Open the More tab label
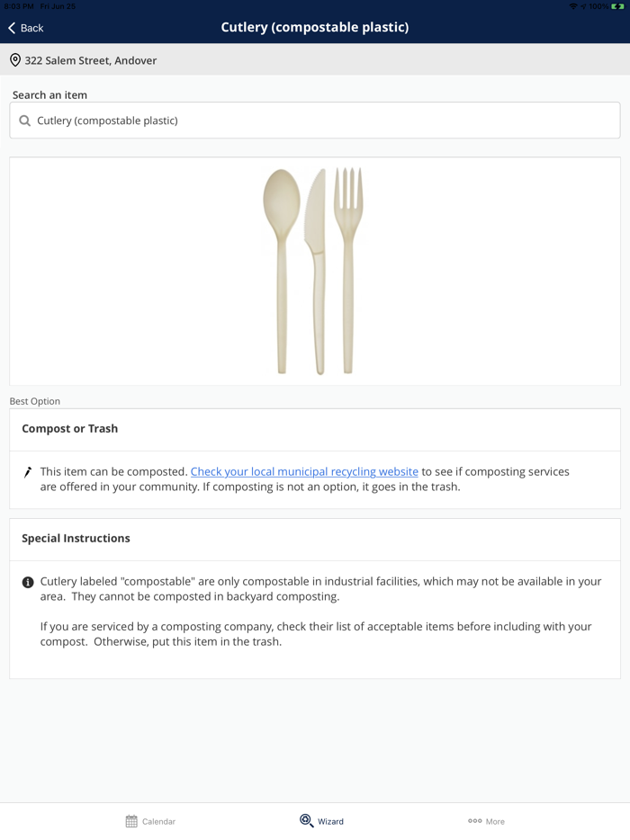Image resolution: width=630 pixels, height=840 pixels. coord(495,821)
